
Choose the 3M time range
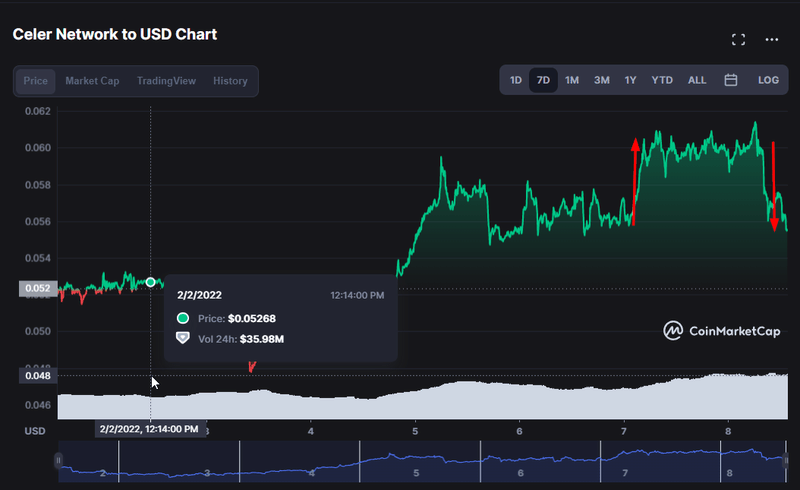point(602,80)
